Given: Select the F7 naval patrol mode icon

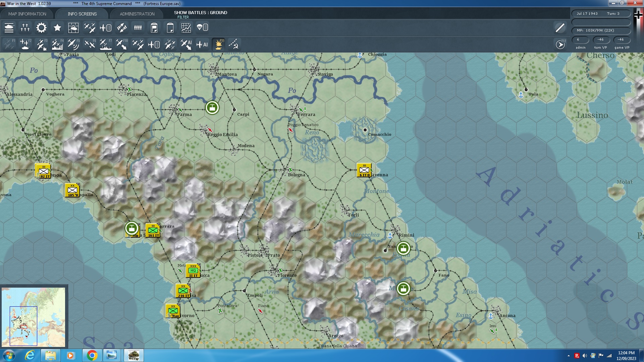Looking at the screenshot, I should (106, 44).
